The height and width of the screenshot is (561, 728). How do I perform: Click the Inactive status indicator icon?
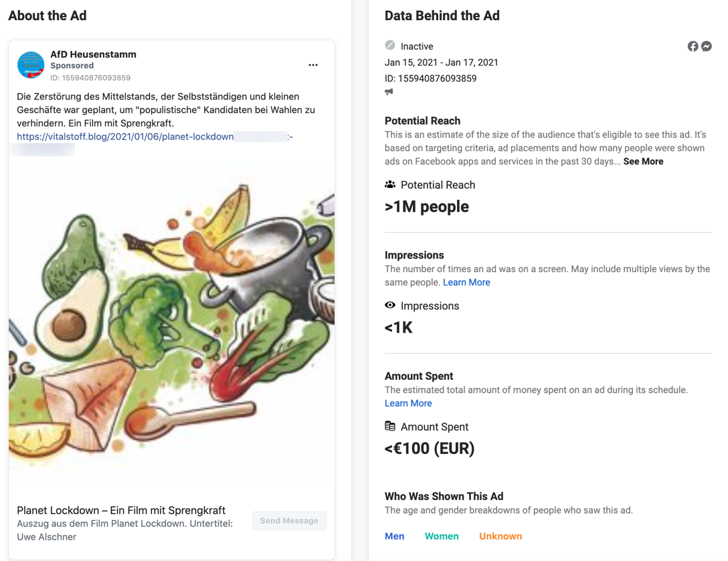point(390,45)
